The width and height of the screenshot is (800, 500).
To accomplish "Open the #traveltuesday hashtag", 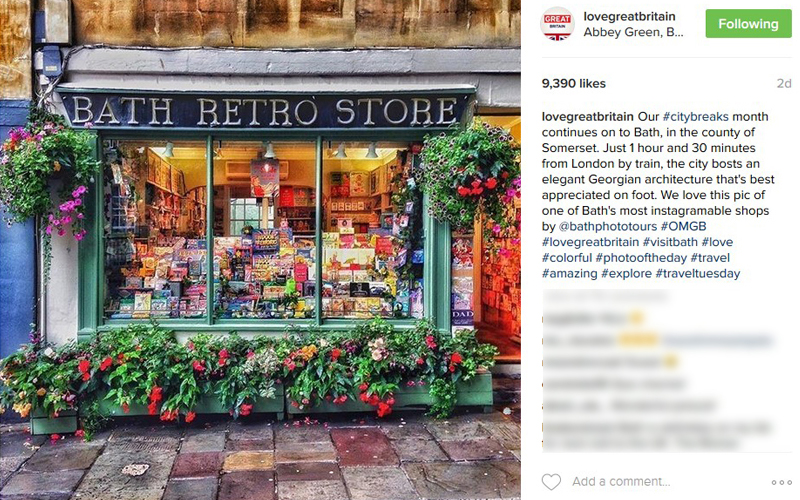I will 697,273.
